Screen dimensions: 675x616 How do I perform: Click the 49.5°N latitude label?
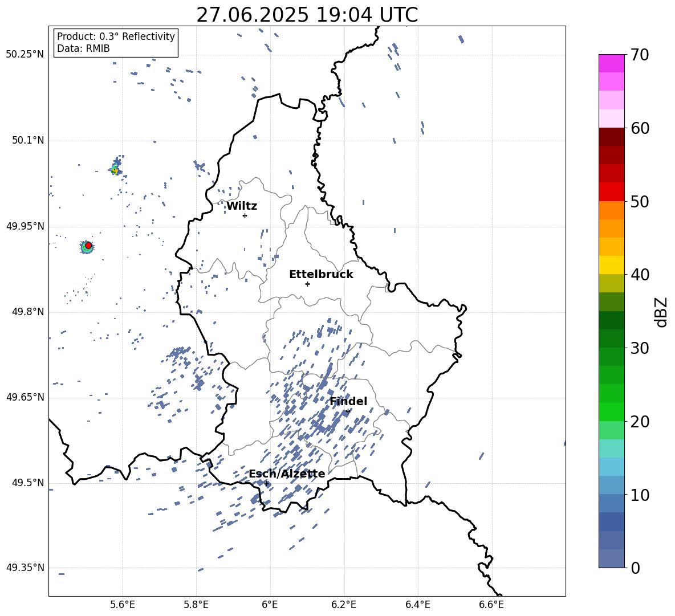click(x=28, y=483)
